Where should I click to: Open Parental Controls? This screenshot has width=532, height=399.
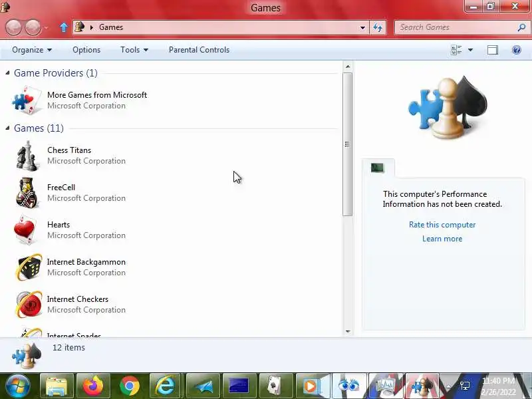[x=199, y=50]
